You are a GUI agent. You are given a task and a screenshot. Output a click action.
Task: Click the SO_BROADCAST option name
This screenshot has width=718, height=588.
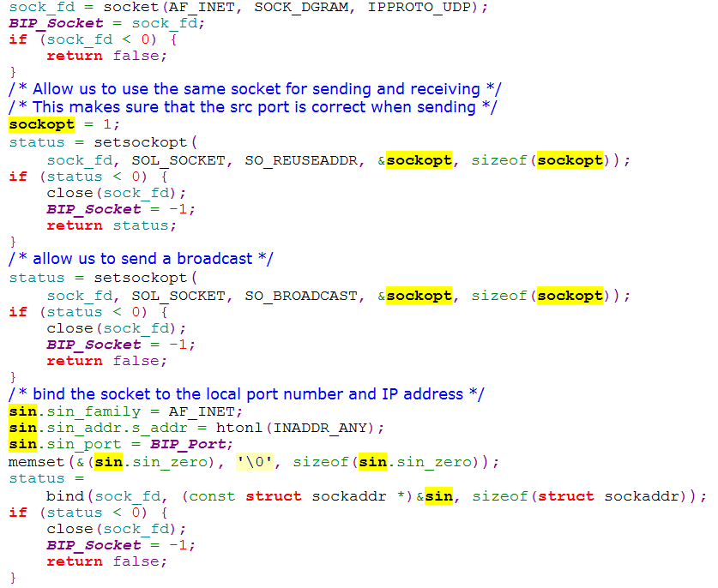301,296
